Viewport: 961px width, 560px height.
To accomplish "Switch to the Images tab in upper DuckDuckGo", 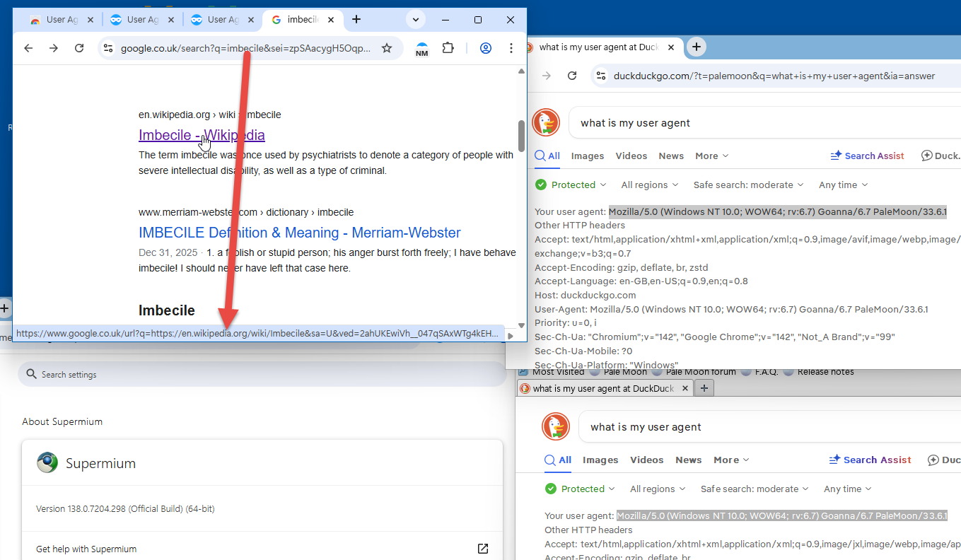I will coord(588,156).
